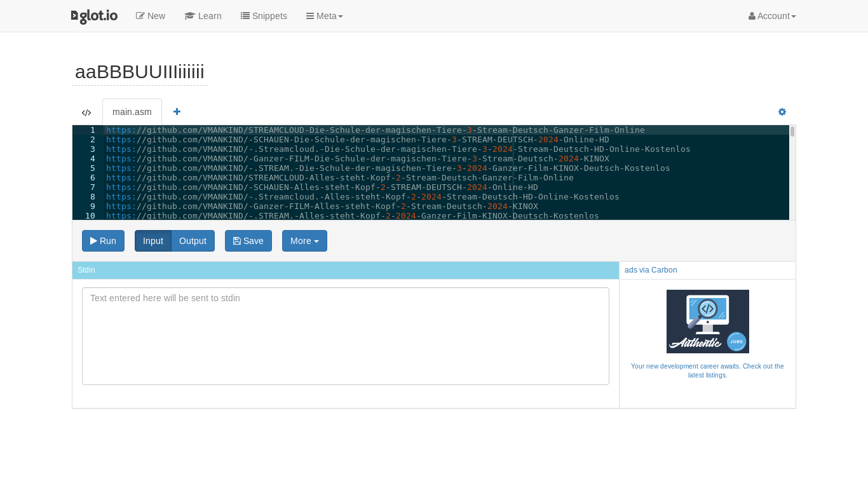Click line 4 Ganzer-FILM Die-Schule URL

tap(358, 159)
